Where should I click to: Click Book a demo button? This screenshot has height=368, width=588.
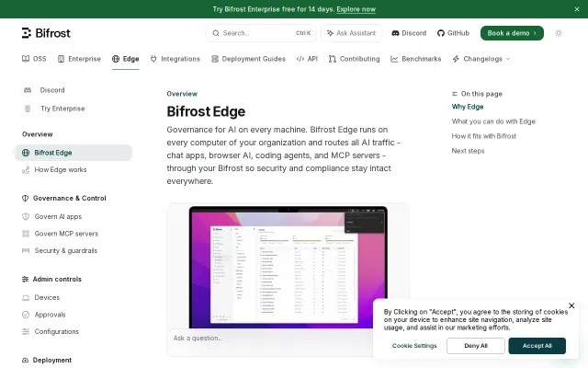[512, 33]
